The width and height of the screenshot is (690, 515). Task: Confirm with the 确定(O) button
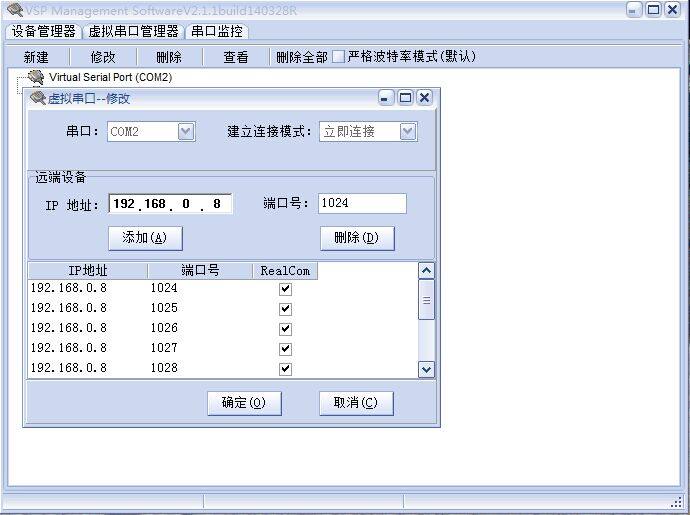(x=244, y=403)
